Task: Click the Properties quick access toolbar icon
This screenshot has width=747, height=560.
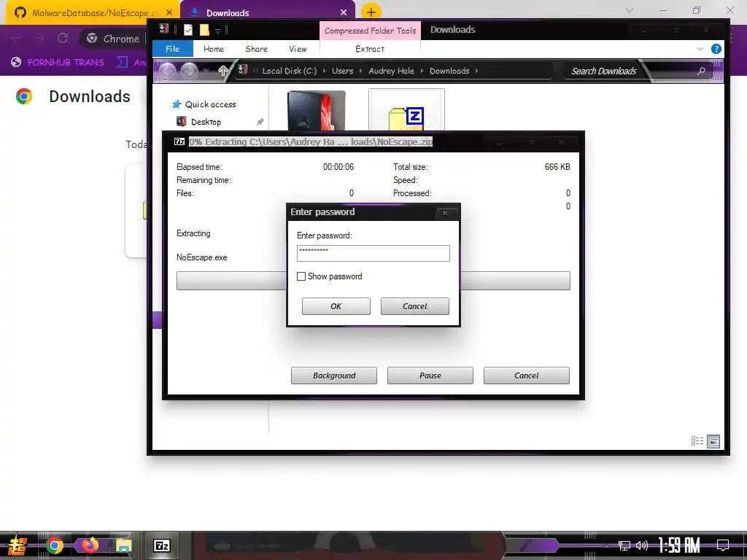Action: pos(188,30)
